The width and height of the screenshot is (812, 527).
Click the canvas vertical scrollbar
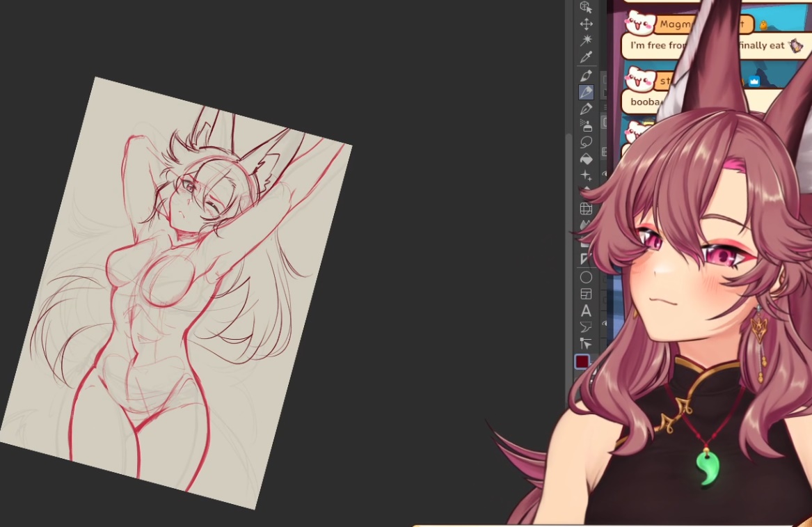568,269
